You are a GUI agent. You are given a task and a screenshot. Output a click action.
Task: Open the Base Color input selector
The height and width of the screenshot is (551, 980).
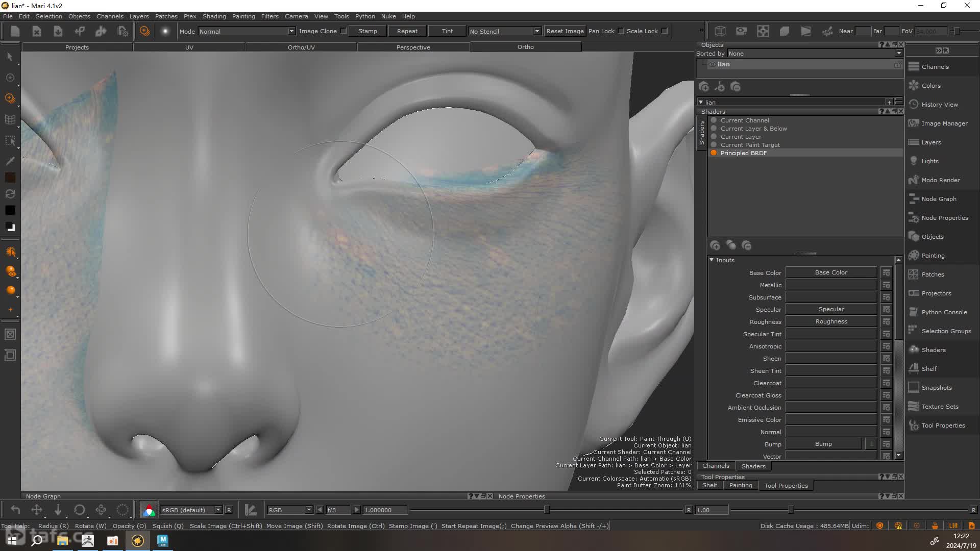pos(831,272)
